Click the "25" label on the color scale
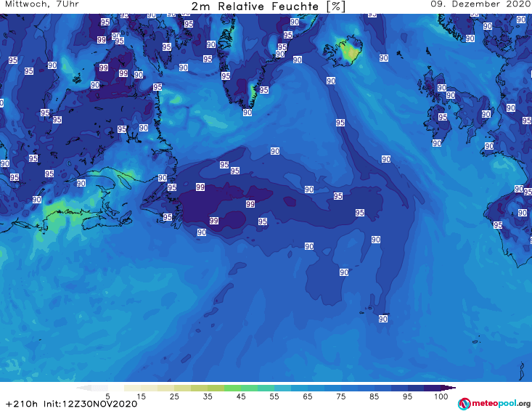532x411 pixels. click(174, 396)
